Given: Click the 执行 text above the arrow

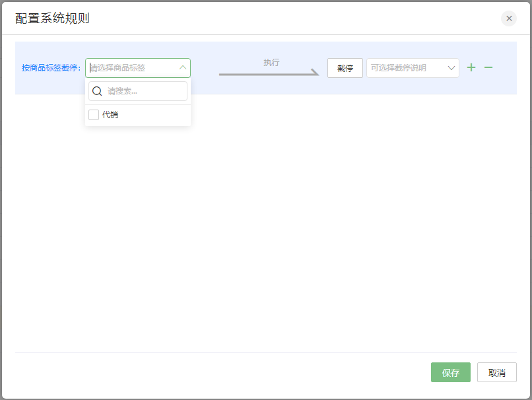Looking at the screenshot, I should tap(271, 62).
